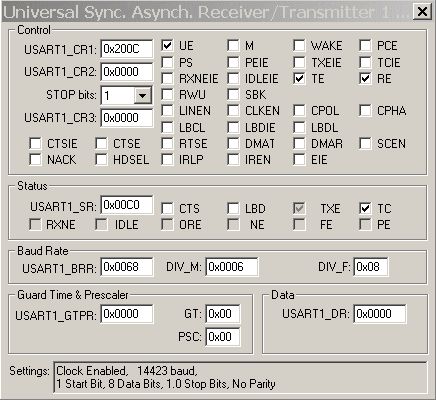This screenshot has height=400, width=436.
Task: Enable the LINEN checkbox
Action: coord(167,111)
